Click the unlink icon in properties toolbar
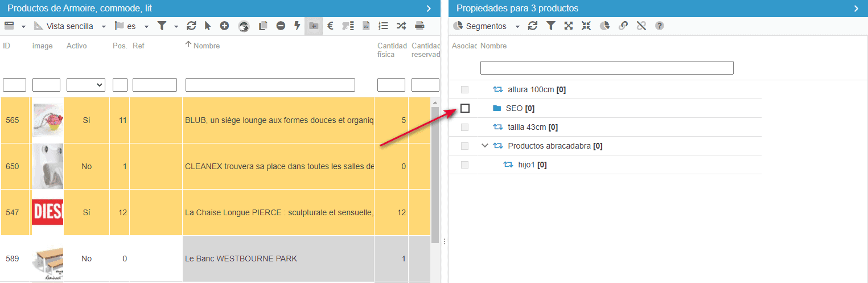This screenshot has height=283, width=868. click(641, 26)
